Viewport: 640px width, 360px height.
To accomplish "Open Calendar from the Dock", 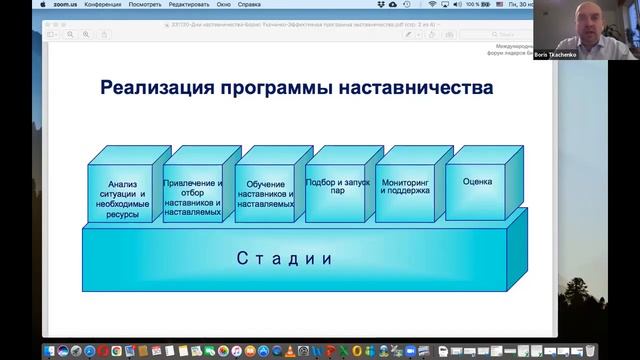I will [x=156, y=351].
